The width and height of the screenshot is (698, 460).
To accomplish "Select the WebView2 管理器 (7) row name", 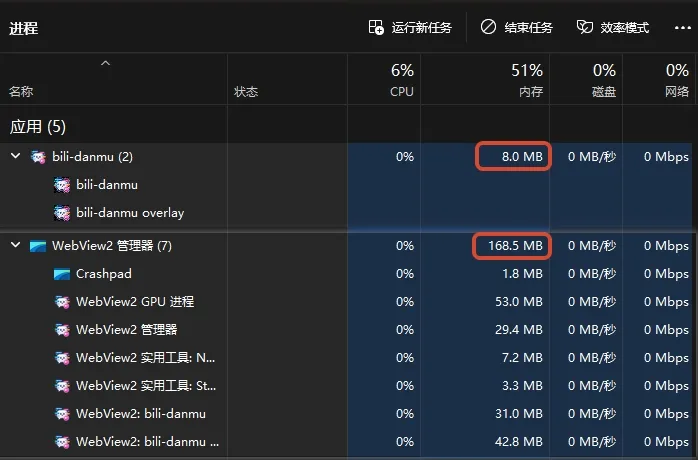I will (x=112, y=246).
